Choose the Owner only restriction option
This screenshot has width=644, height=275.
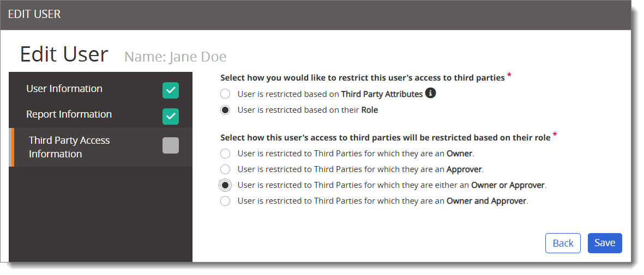225,154
